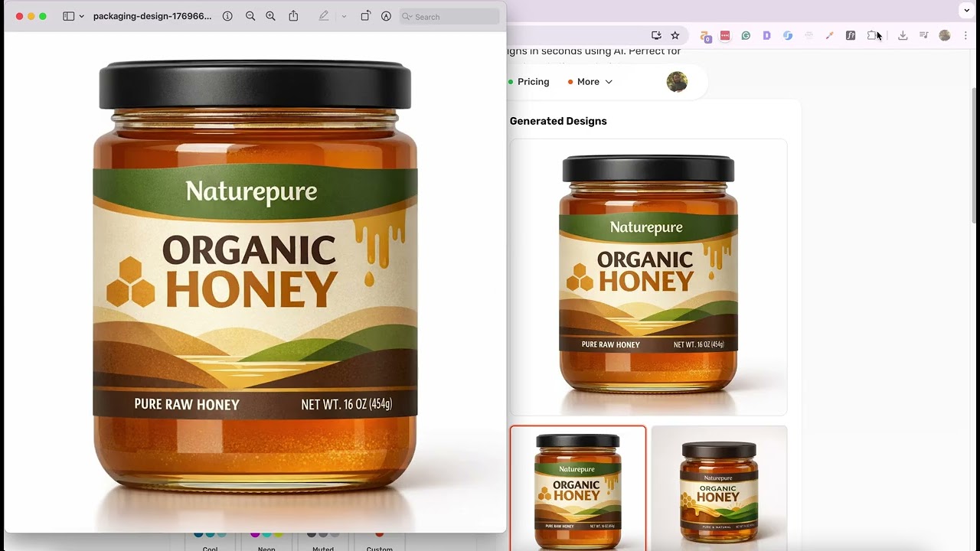
Task: Focus the Preview Search field
Action: pyautogui.click(x=449, y=16)
